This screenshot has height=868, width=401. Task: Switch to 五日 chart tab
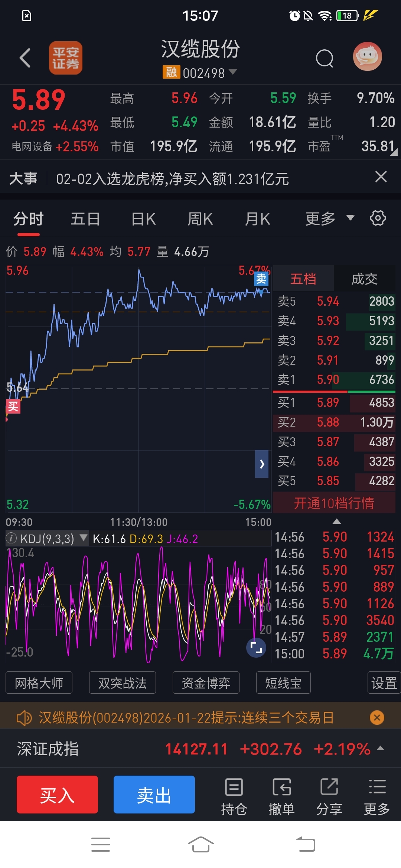[x=85, y=219]
